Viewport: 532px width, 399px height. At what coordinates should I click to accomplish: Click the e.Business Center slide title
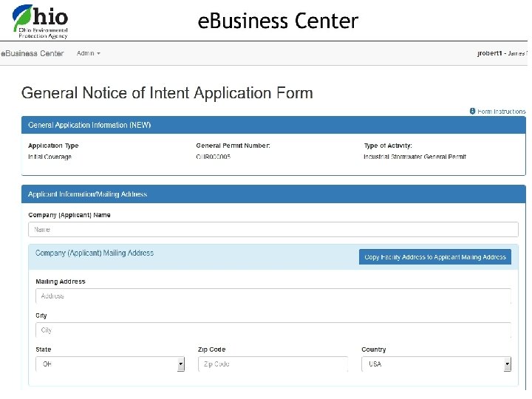(278, 21)
